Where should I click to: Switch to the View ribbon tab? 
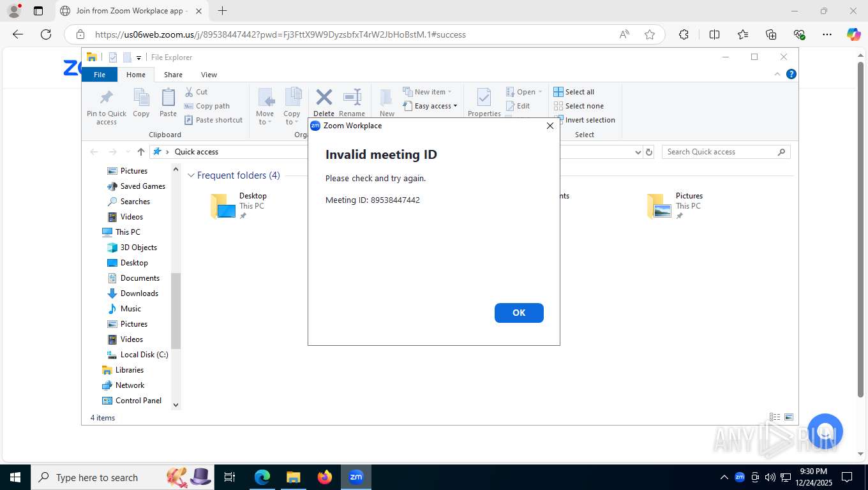[209, 75]
